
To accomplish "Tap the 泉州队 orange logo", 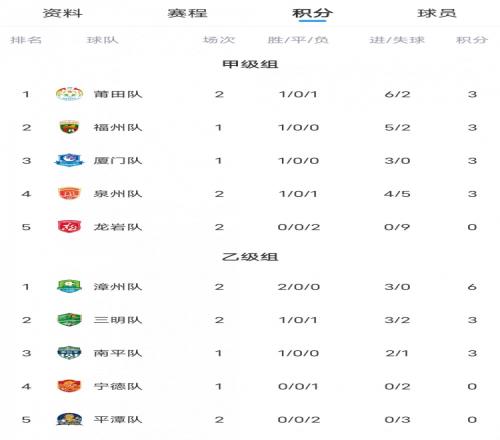I will pyautogui.click(x=69, y=194).
